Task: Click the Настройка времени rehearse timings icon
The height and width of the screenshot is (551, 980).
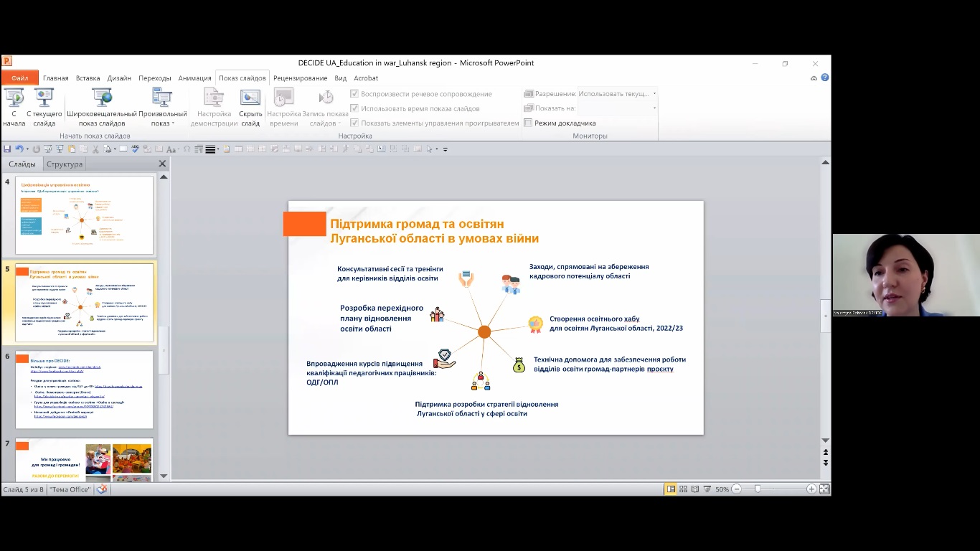Action: (x=284, y=98)
